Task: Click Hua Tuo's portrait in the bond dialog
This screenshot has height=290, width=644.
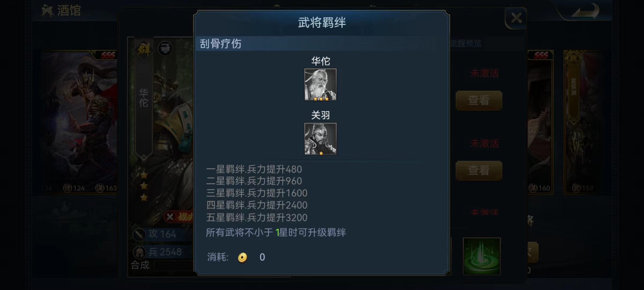Action: (x=320, y=85)
